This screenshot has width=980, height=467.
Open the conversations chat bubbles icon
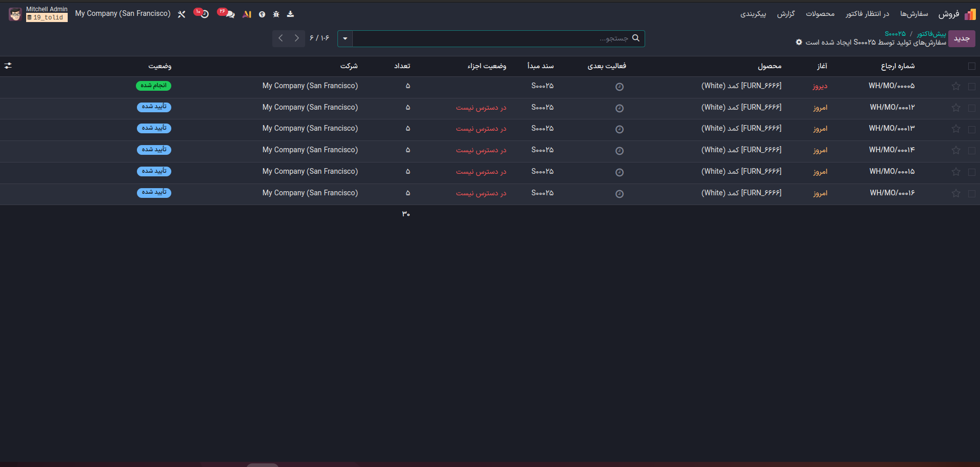229,14
